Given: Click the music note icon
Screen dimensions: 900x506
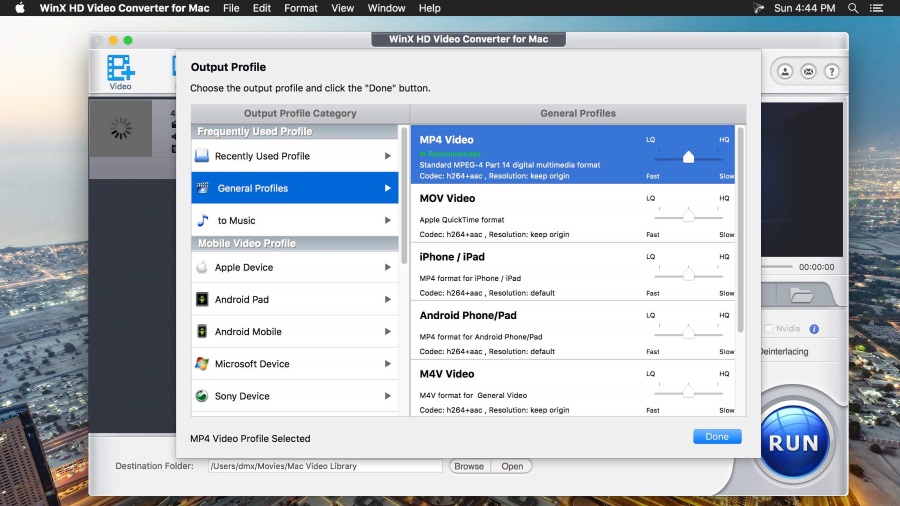Looking at the screenshot, I should pyautogui.click(x=203, y=220).
